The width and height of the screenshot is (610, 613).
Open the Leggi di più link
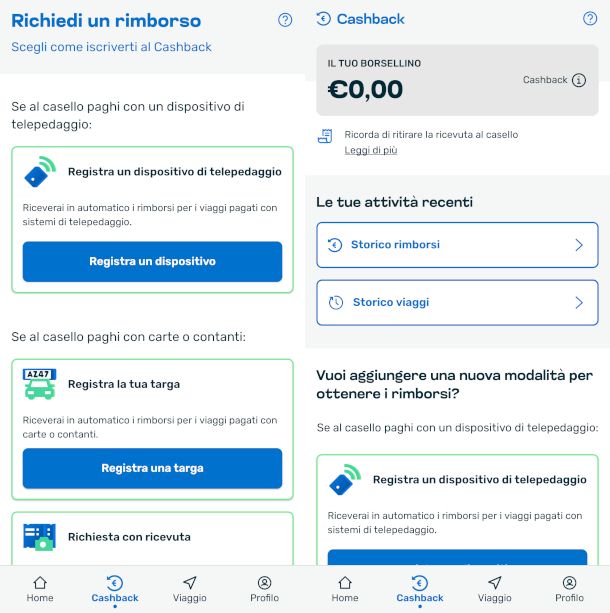371,151
